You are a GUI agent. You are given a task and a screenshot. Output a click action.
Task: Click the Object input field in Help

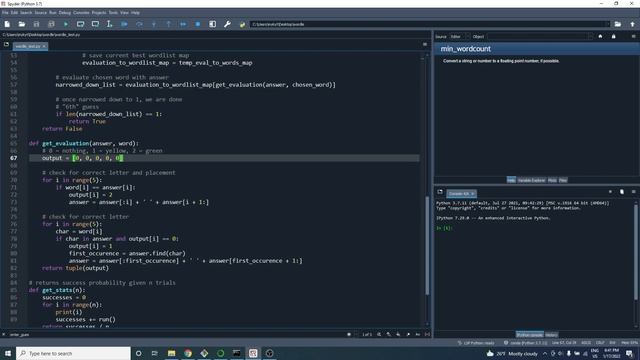point(540,36)
